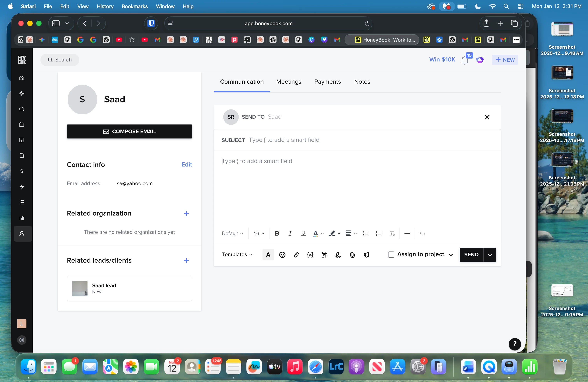
Task: Toggle the text formatting A button
Action: 268,254
